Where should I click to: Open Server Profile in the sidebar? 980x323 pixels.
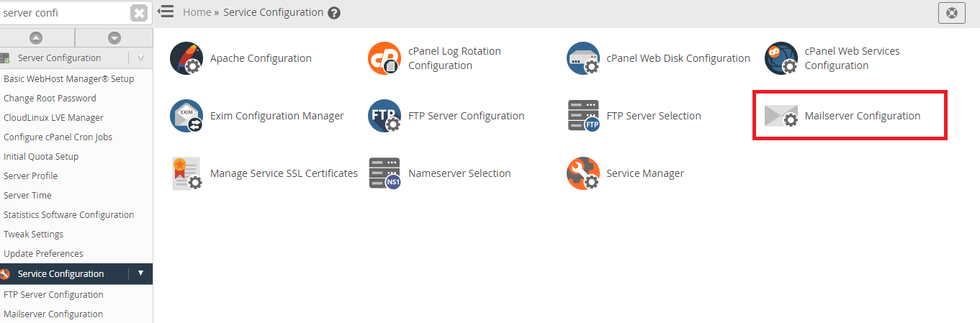tap(30, 176)
